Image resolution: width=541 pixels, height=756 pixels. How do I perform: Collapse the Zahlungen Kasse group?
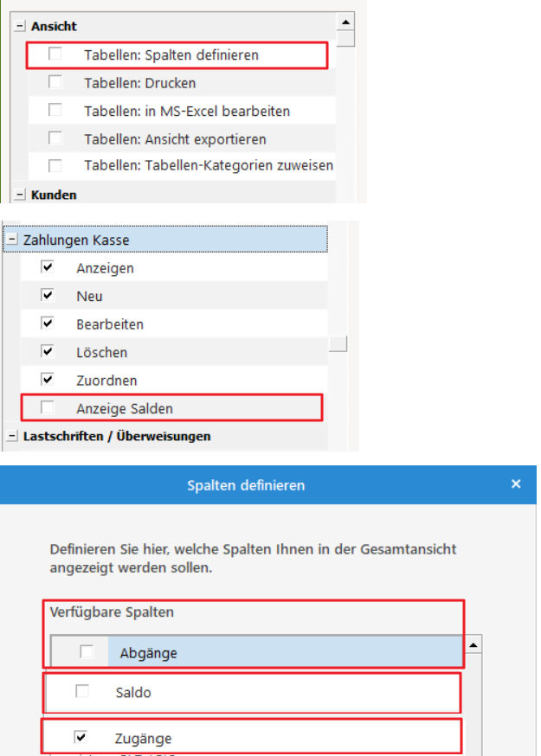pos(12,239)
